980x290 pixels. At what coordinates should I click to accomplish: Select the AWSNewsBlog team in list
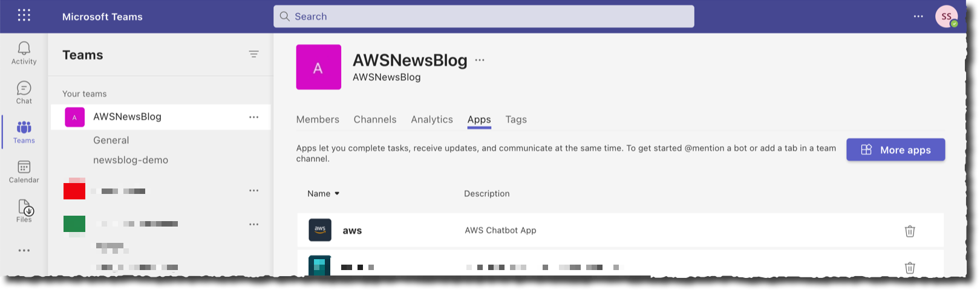[x=160, y=117]
